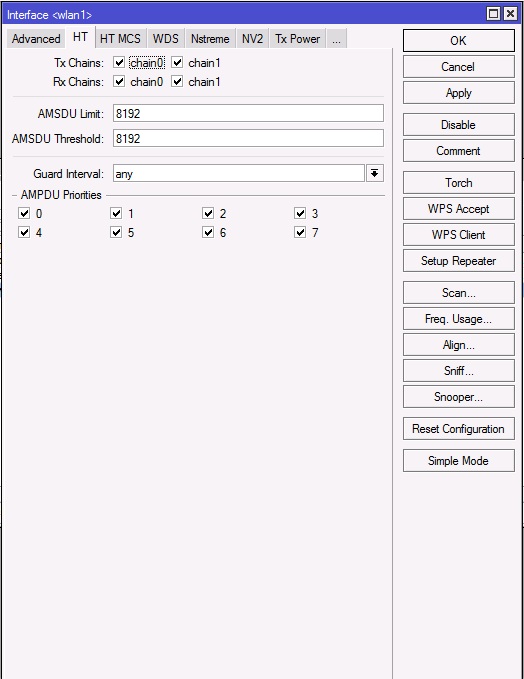Image resolution: width=524 pixels, height=679 pixels.
Task: Uncheck AMPDU priority 4
Action: click(x=24, y=233)
